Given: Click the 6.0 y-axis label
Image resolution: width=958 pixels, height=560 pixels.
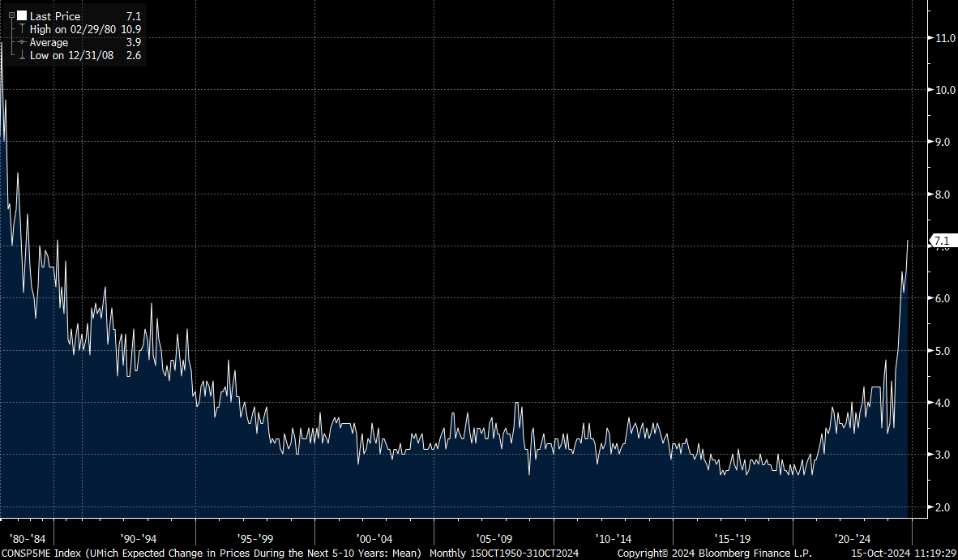Looking at the screenshot, I should (x=943, y=298).
